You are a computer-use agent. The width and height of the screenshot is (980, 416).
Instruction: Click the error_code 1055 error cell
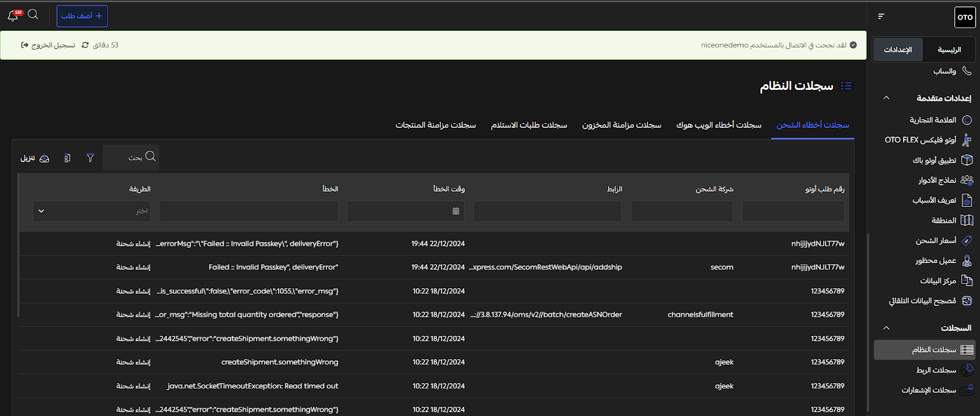[247, 291]
